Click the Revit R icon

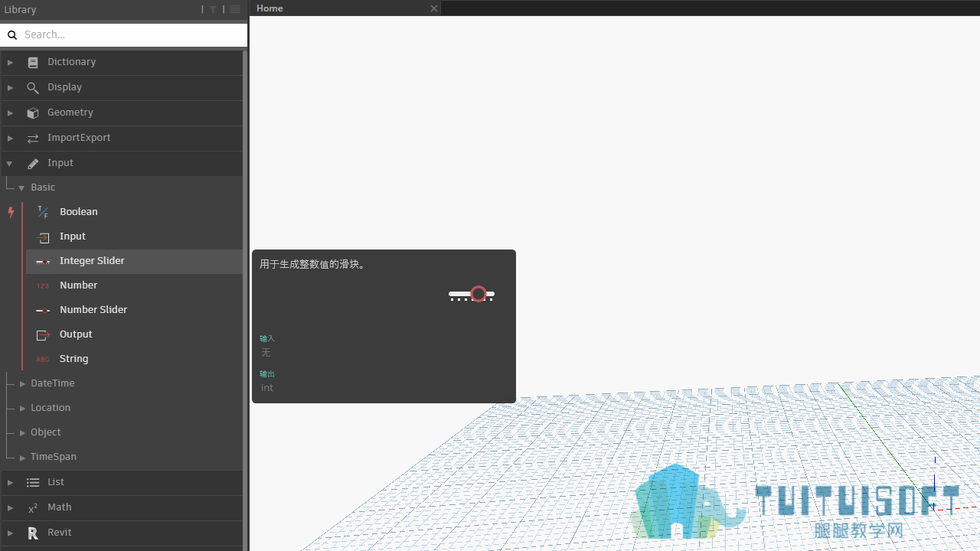(x=33, y=533)
